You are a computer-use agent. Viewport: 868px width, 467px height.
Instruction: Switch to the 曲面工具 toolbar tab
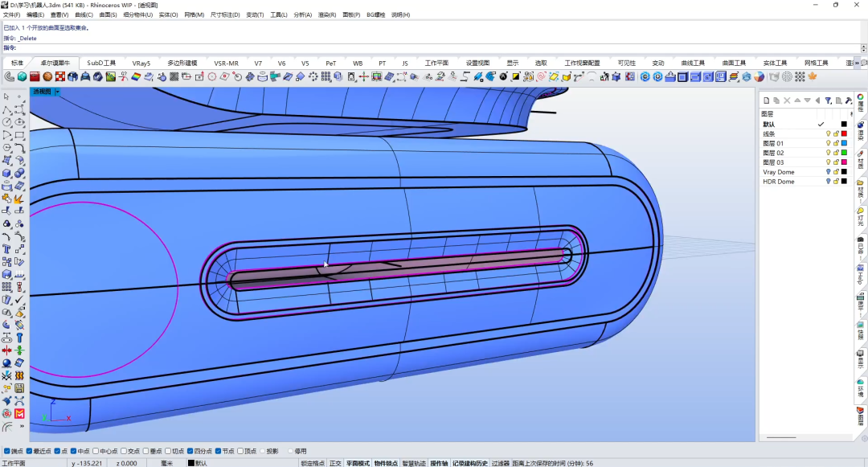734,63
